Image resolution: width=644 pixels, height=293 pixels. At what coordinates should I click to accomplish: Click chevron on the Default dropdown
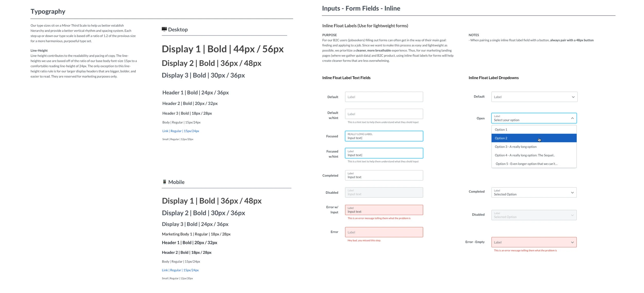(x=573, y=97)
